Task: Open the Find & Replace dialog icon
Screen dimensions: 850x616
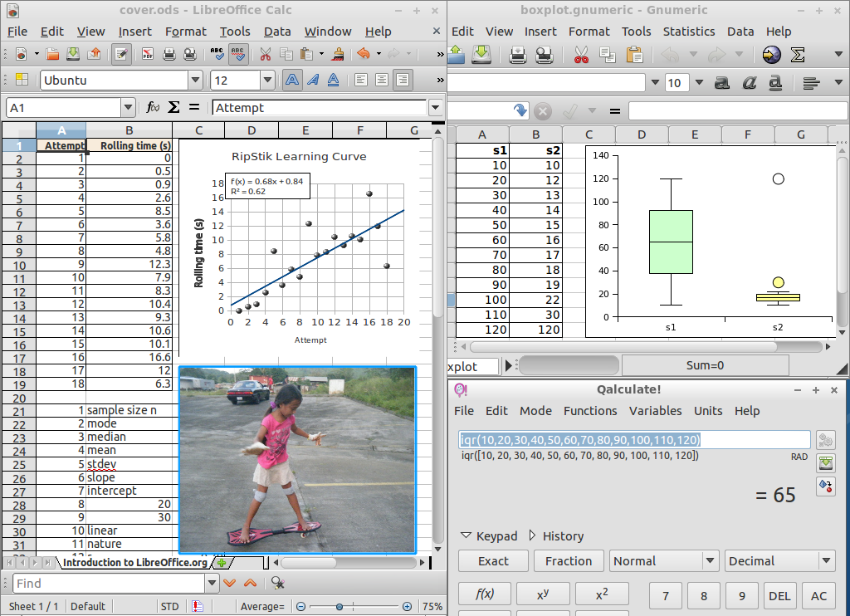Action: click(x=277, y=583)
